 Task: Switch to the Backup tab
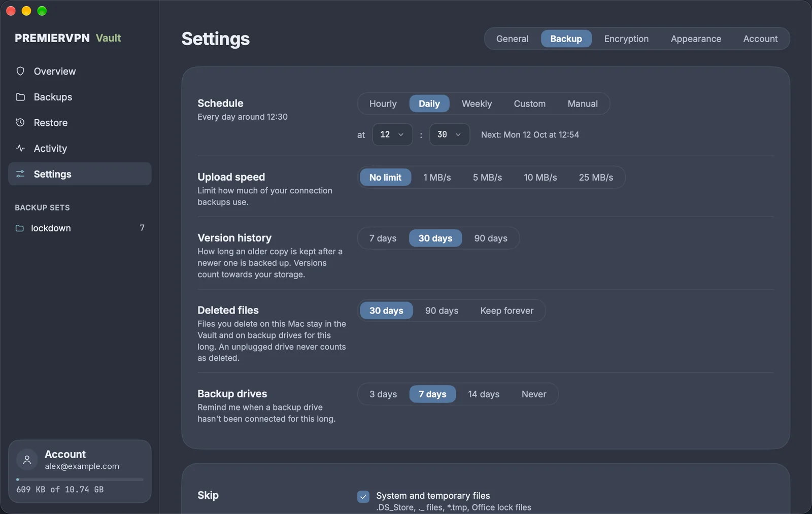(x=566, y=39)
